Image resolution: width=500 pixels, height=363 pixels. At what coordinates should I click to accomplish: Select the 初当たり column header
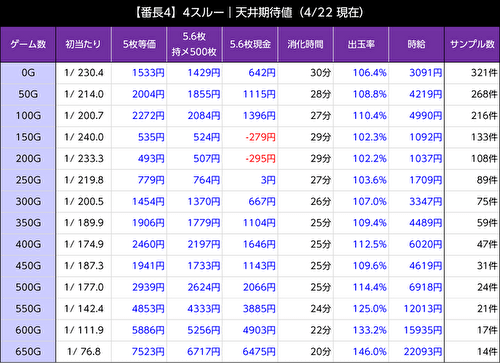tap(83, 44)
